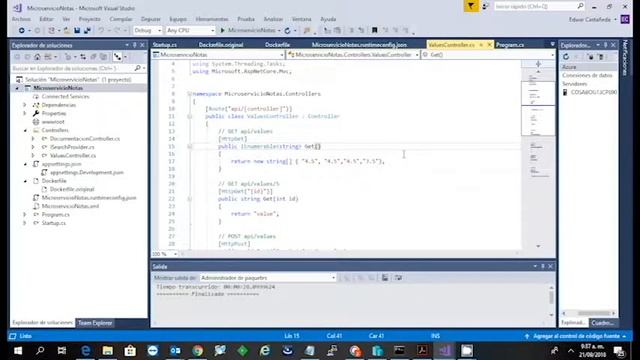Expand the Dependencias tree node

tap(25, 105)
